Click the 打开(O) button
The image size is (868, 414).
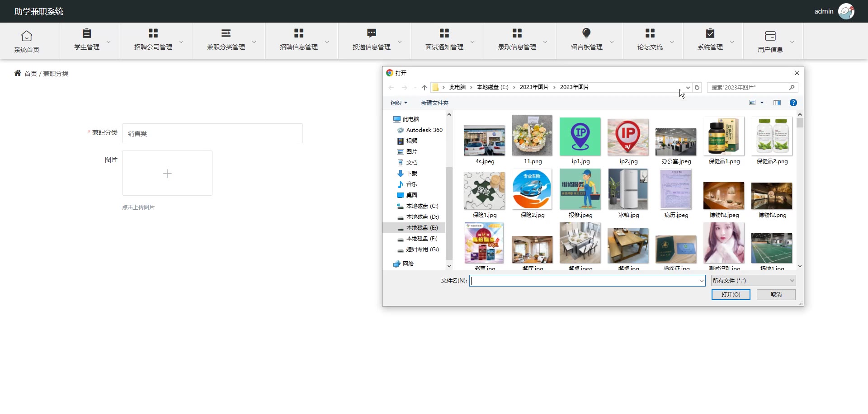click(731, 295)
